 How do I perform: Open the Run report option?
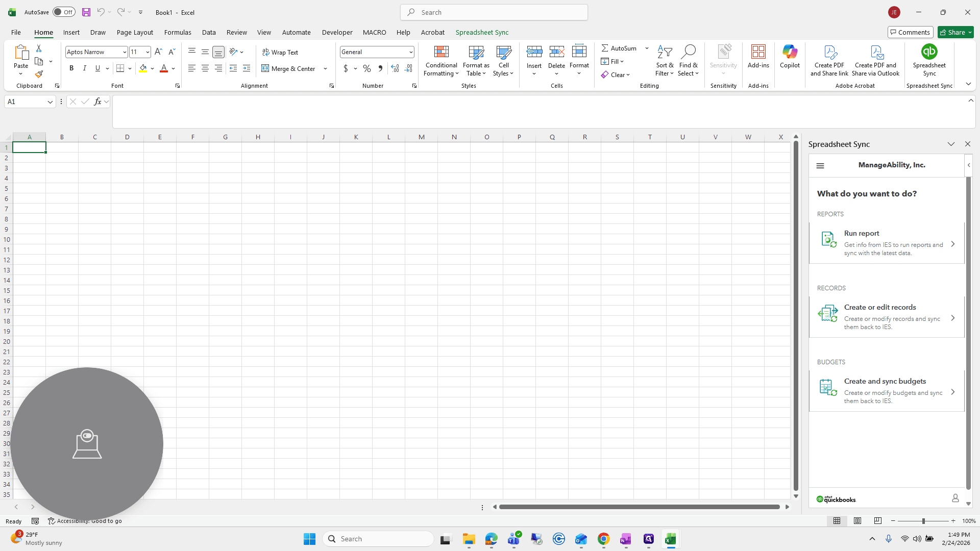coord(887,243)
